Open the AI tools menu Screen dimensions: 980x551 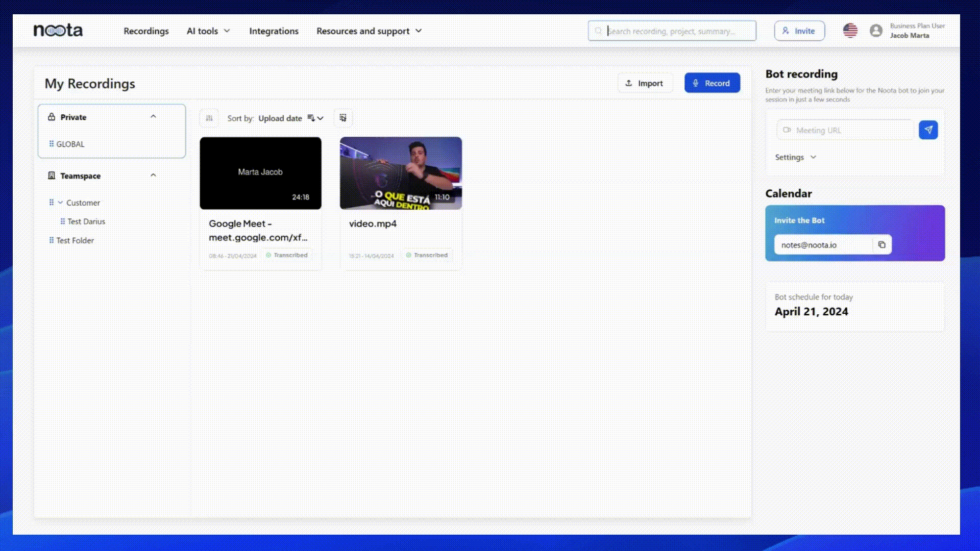coord(208,31)
